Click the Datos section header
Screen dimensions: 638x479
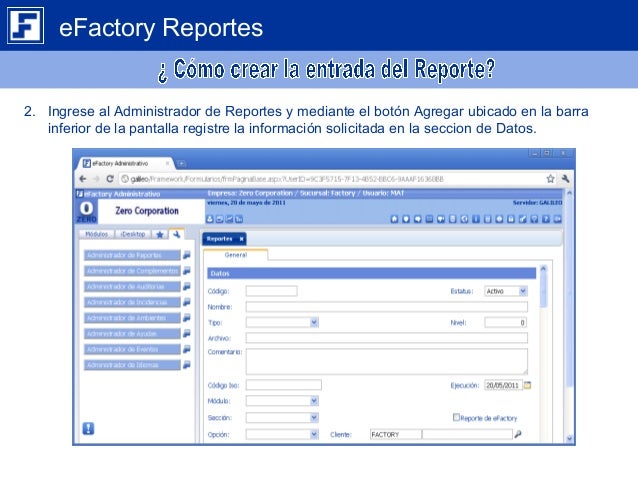(371, 273)
